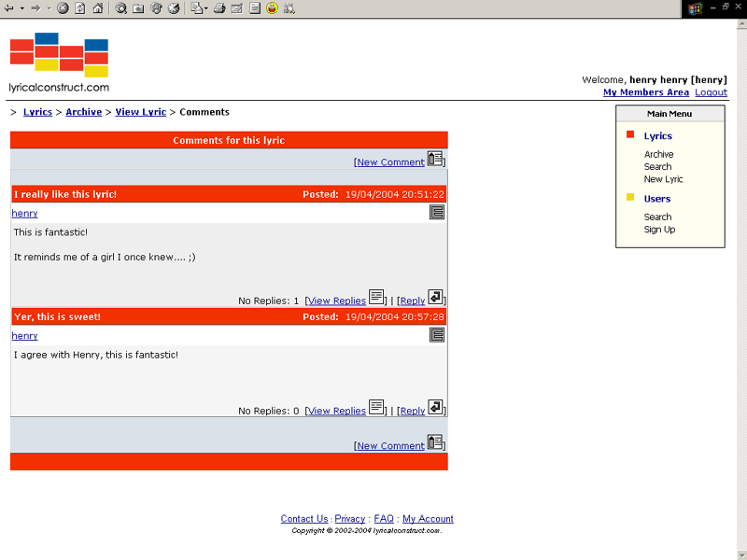
Task: Open henry's profile on first comment
Action: pos(24,214)
